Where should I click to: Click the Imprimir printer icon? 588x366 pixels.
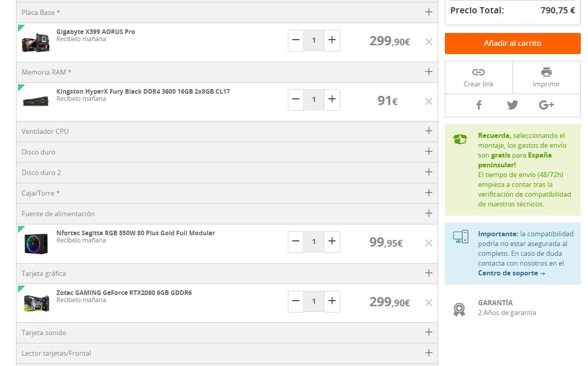[x=546, y=72]
